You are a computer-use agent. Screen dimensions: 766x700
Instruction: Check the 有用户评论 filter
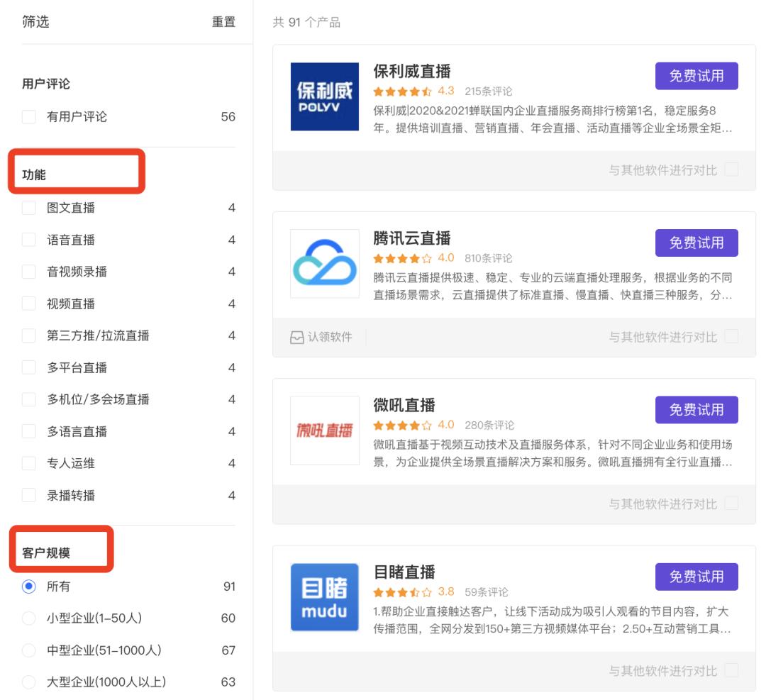coord(29,117)
